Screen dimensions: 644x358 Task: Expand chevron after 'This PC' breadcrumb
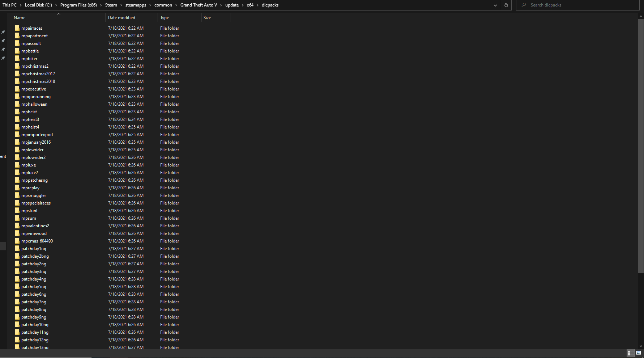21,5
